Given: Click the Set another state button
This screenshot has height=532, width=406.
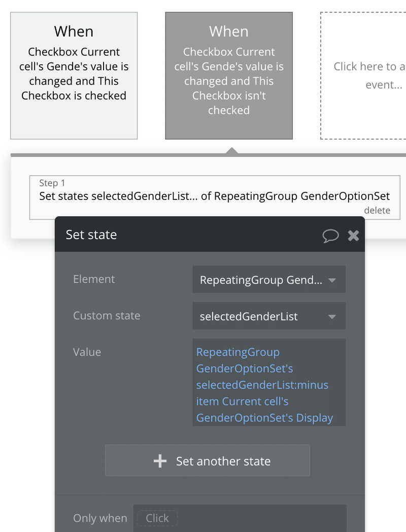Looking at the screenshot, I should click(x=208, y=461).
